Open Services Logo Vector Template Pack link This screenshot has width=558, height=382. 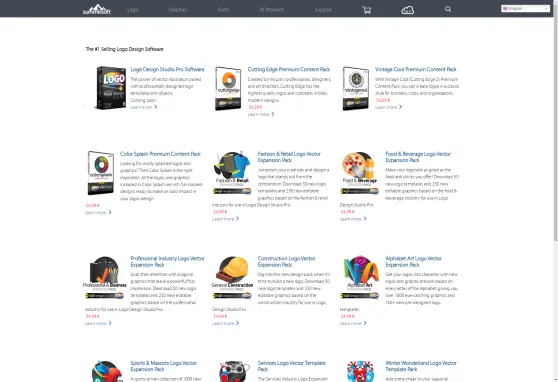[x=291, y=366]
